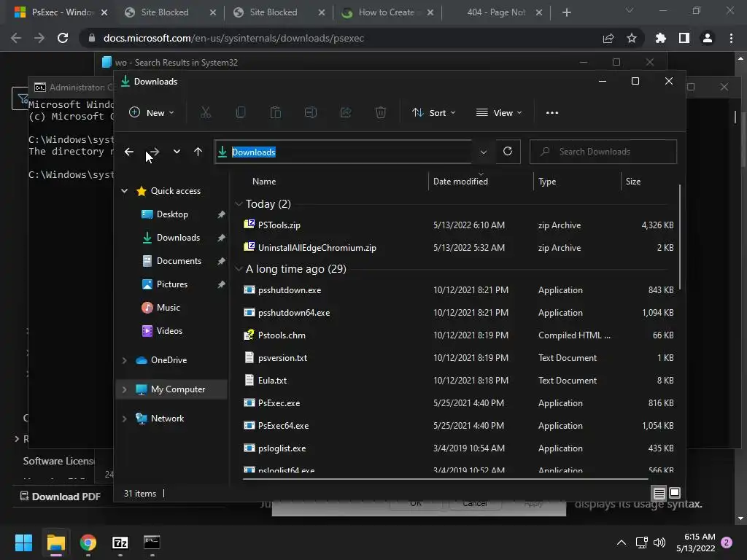Click the Rename icon in Explorer toolbar

[x=311, y=113]
